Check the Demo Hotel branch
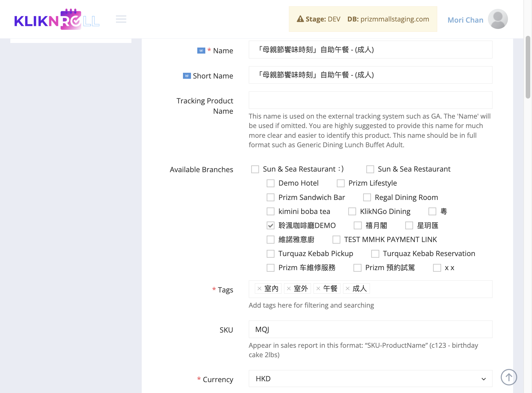This screenshot has width=532, height=393. [x=271, y=183]
